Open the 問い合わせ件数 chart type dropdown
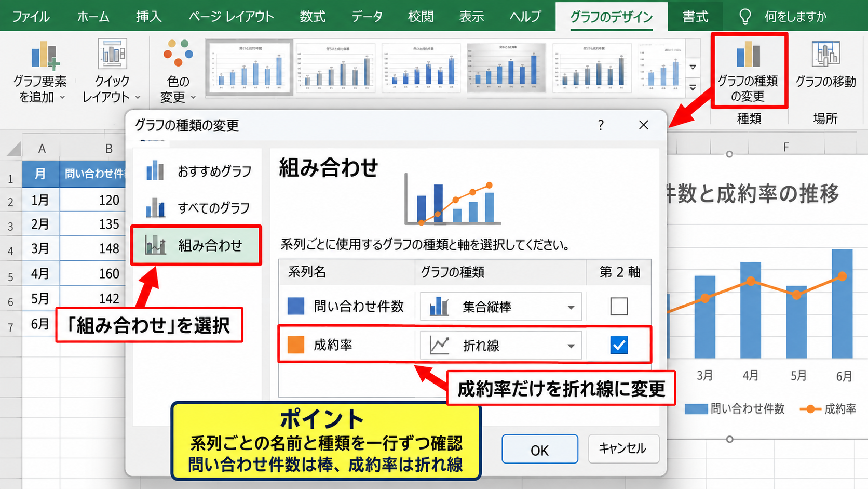Image resolution: width=868 pixels, height=489 pixels. coord(500,307)
